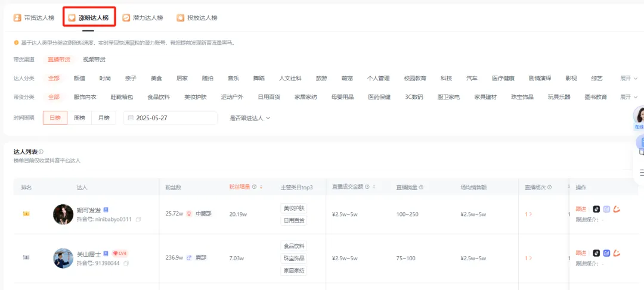Switch to the 带货达人榜 tab

[x=34, y=18]
